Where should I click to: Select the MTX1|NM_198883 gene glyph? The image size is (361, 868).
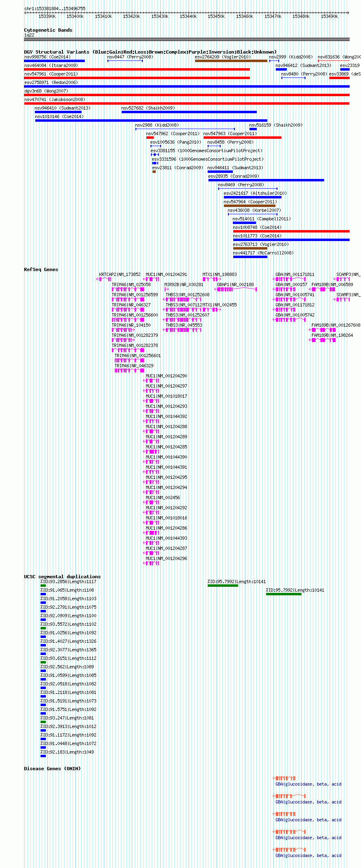pyautogui.click(x=212, y=279)
